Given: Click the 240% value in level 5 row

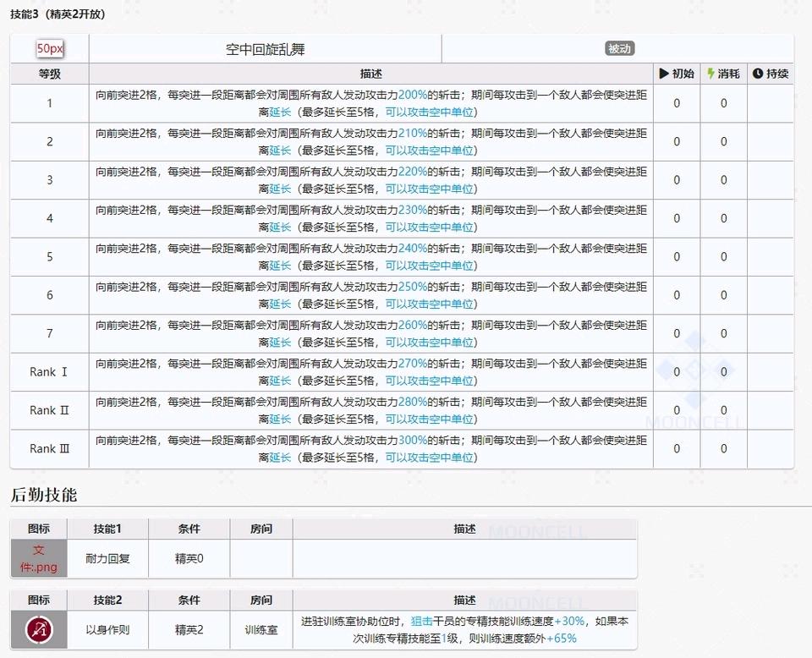Looking at the screenshot, I should 413,248.
